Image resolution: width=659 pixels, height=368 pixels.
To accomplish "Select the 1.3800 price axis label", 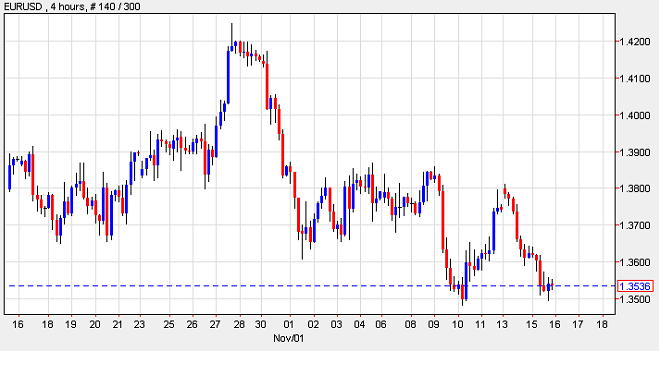I will pos(635,189).
